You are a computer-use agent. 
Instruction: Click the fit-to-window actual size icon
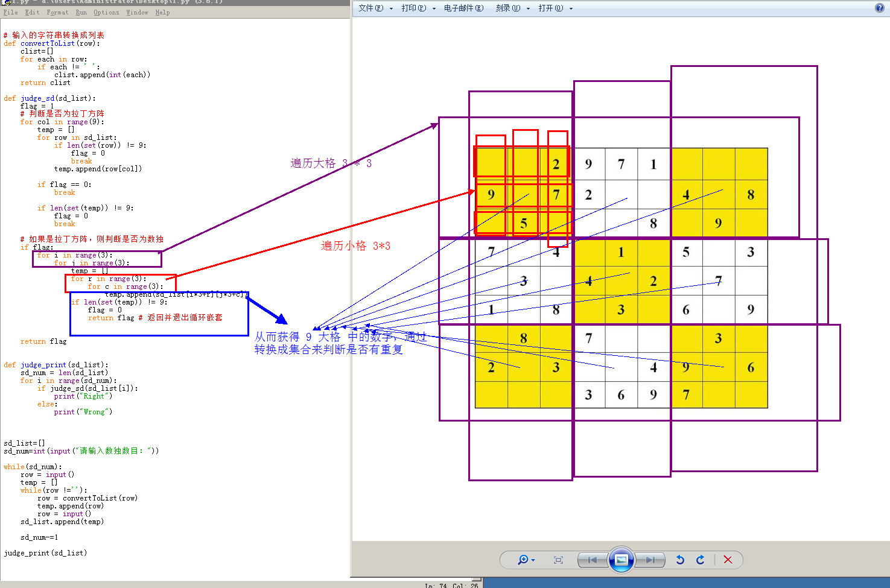[558, 560]
